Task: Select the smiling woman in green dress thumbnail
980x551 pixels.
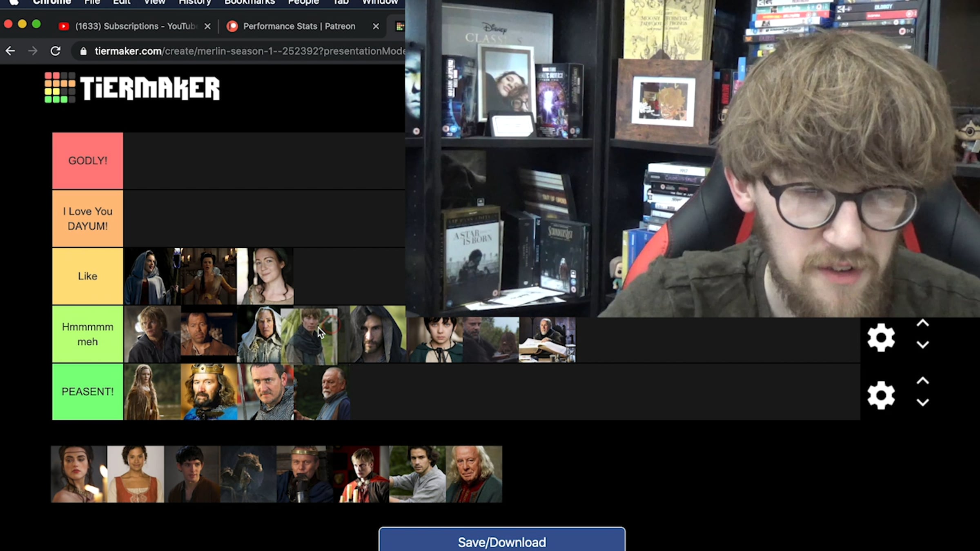Action: pyautogui.click(x=265, y=276)
